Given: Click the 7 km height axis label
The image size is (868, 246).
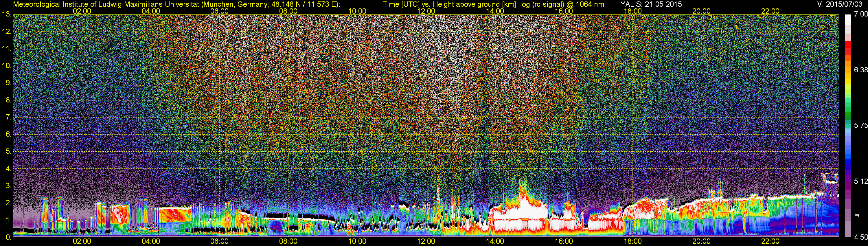Looking at the screenshot, I should click(8, 117).
